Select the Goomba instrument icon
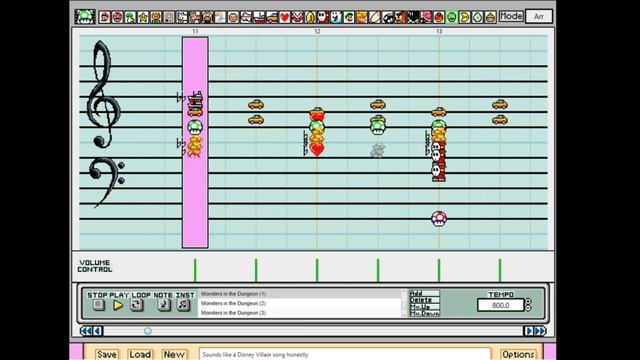Screen dimensions: 640x360 400,17
